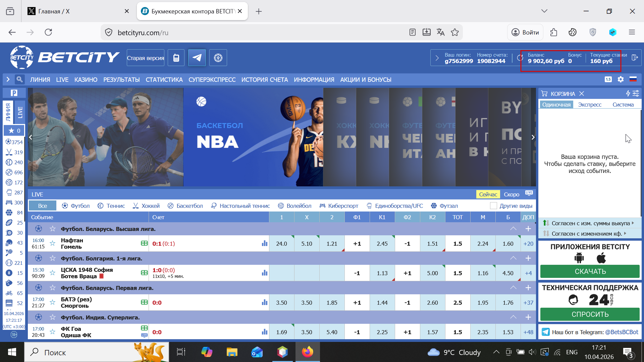The width and height of the screenshot is (644, 362).
Task: Click the logout icon at the top right
Action: 634,58
